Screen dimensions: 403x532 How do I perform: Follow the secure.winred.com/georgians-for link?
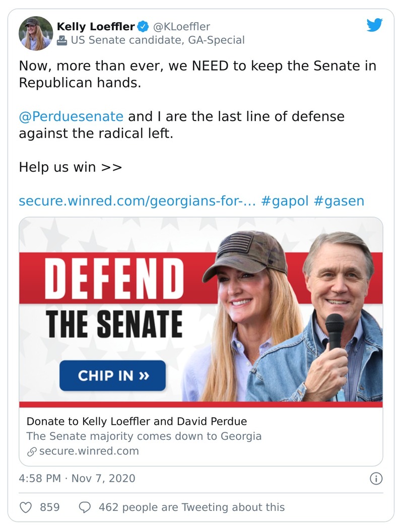[x=137, y=201]
